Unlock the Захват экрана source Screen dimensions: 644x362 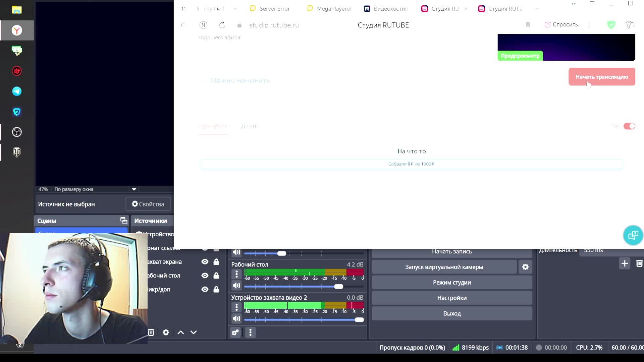[x=216, y=262]
